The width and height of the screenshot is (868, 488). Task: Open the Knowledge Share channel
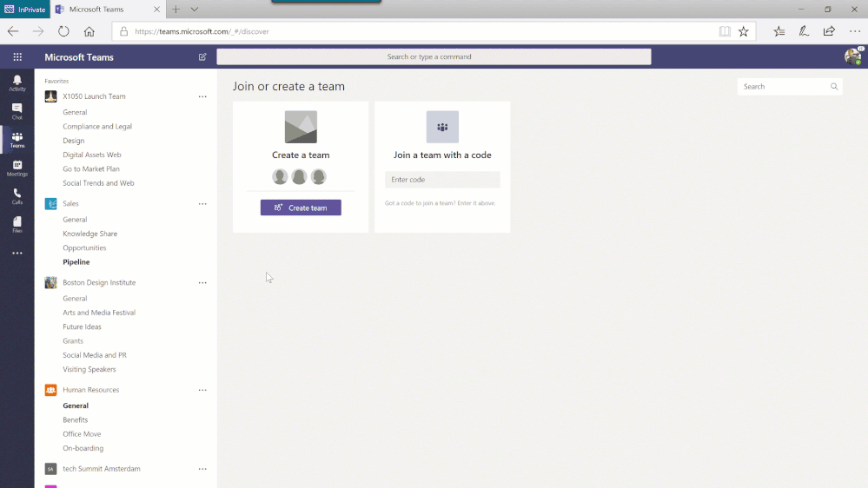(x=90, y=234)
